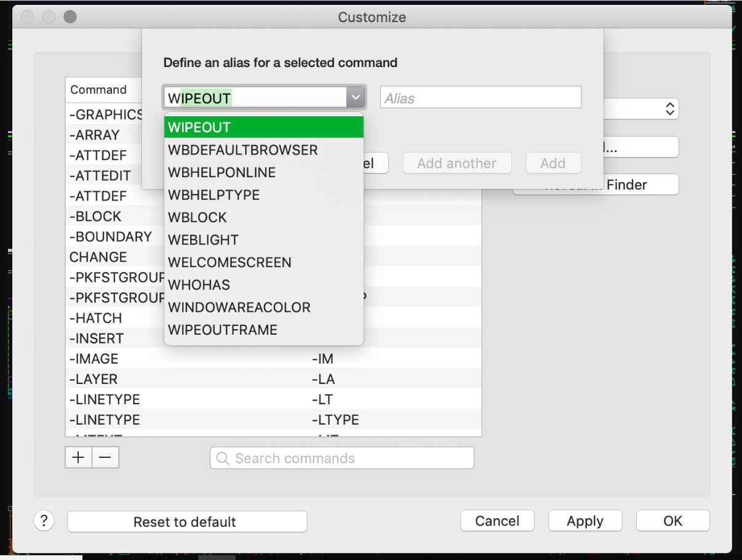Click Cancel at the dialog bottom
The height and width of the screenshot is (560, 742).
click(497, 521)
